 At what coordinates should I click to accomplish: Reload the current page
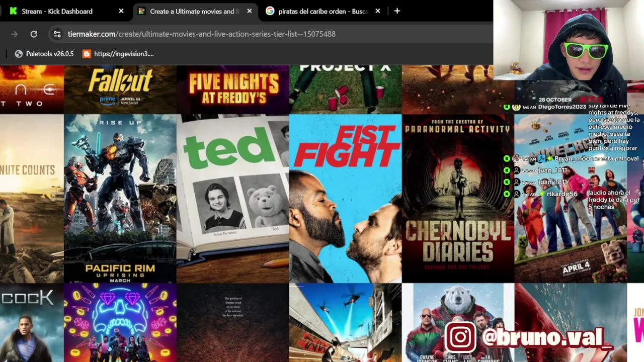[x=34, y=34]
